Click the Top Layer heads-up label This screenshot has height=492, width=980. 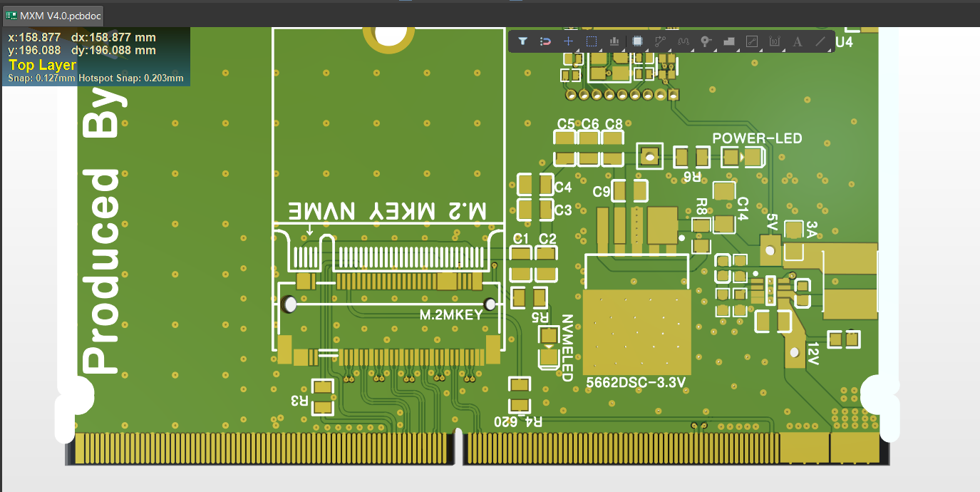[x=42, y=65]
